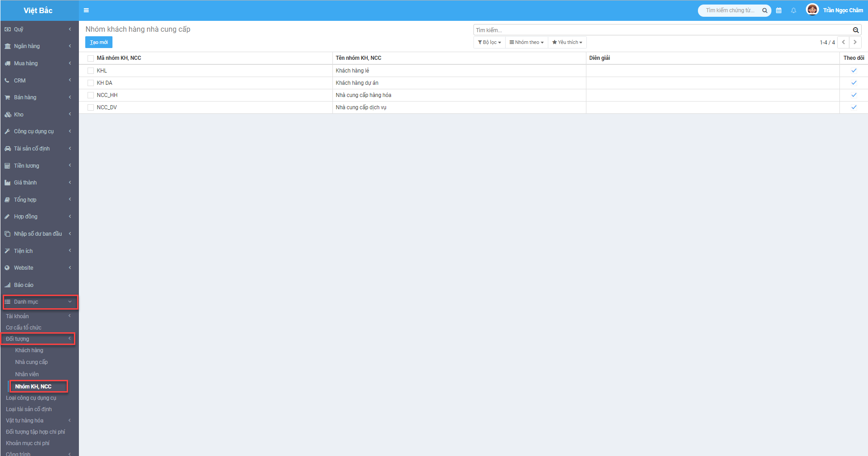Image resolution: width=868 pixels, height=456 pixels.
Task: Click the Tổng hợp book icon
Action: point(7,200)
